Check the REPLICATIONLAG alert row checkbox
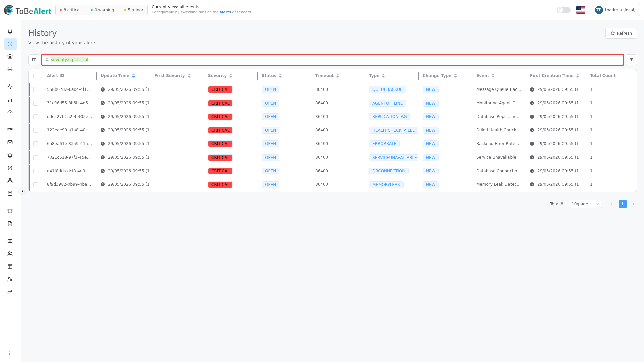 (36, 117)
